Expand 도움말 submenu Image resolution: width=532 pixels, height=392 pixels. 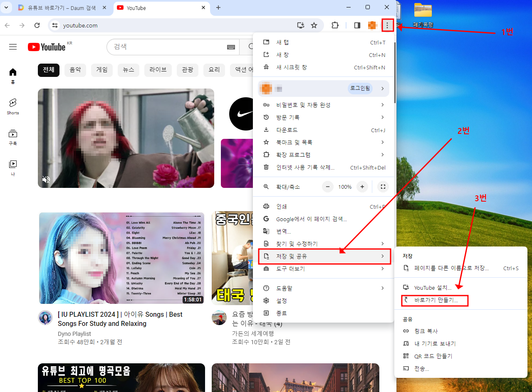click(x=324, y=288)
